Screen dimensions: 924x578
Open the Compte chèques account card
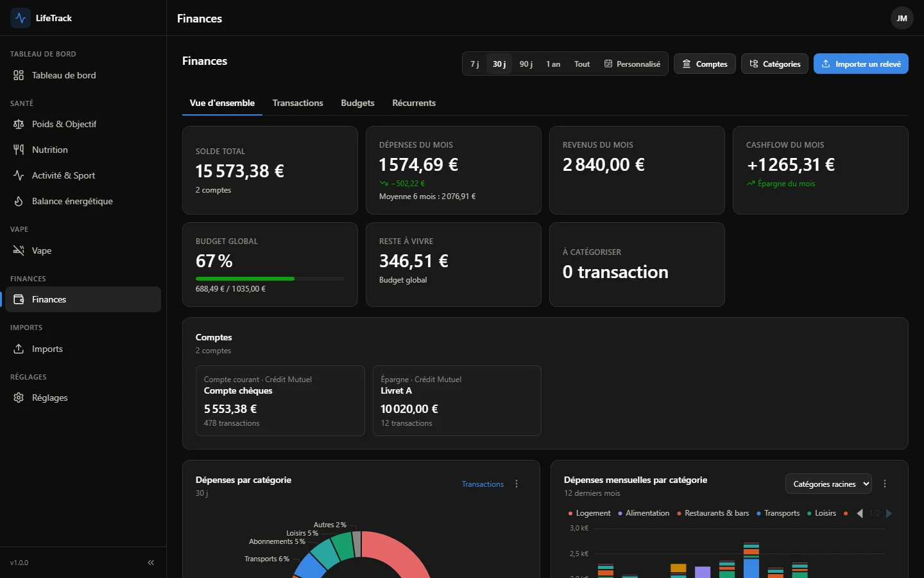(280, 401)
